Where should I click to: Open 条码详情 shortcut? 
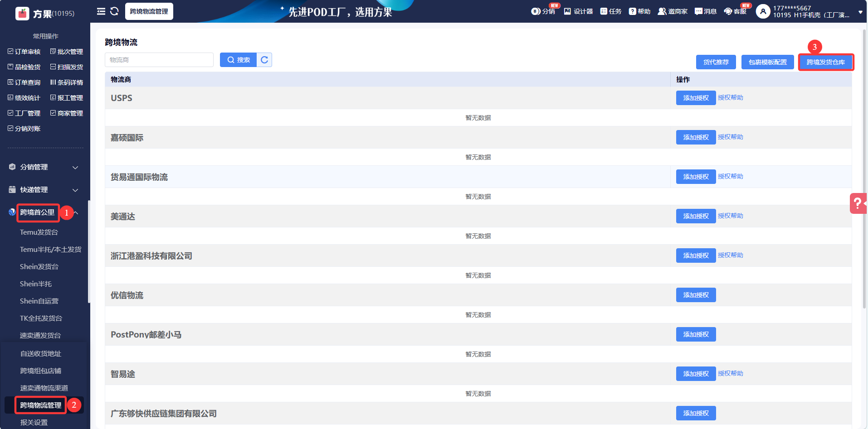(x=67, y=82)
